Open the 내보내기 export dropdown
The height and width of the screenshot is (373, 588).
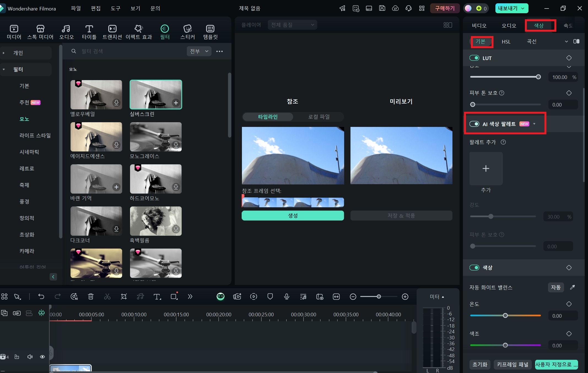coord(512,8)
